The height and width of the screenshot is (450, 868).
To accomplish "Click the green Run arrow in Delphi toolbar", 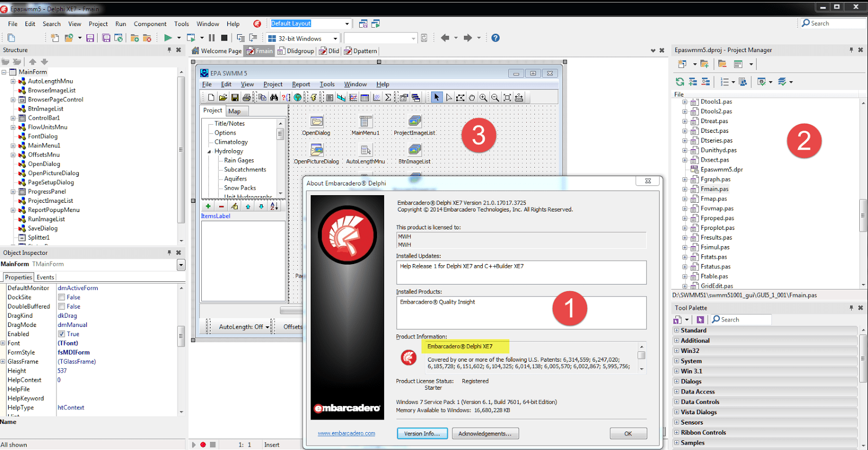I will tap(168, 38).
